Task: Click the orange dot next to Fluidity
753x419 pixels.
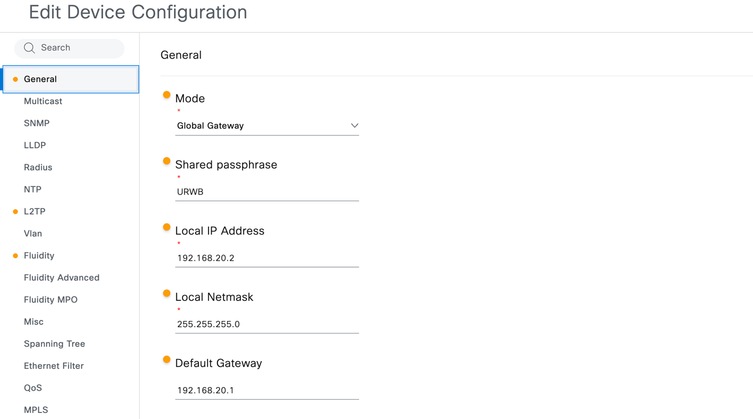Action: [x=15, y=256]
